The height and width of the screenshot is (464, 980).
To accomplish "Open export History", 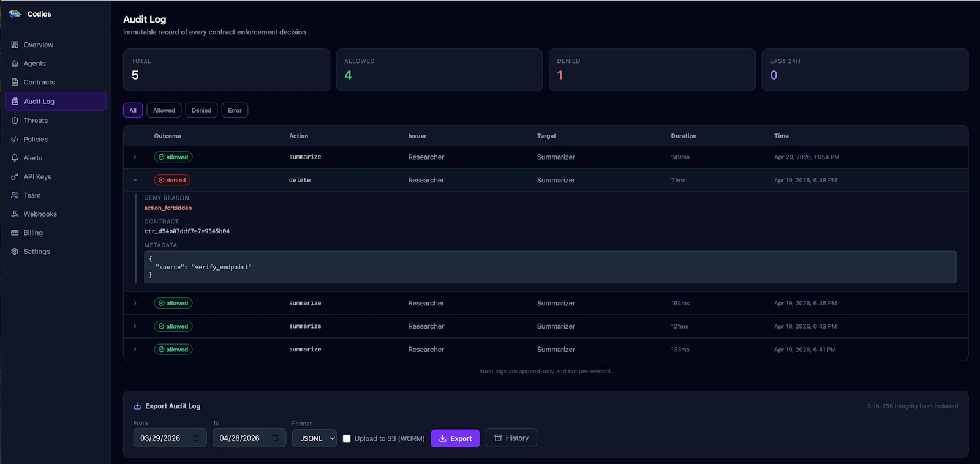I will point(511,438).
